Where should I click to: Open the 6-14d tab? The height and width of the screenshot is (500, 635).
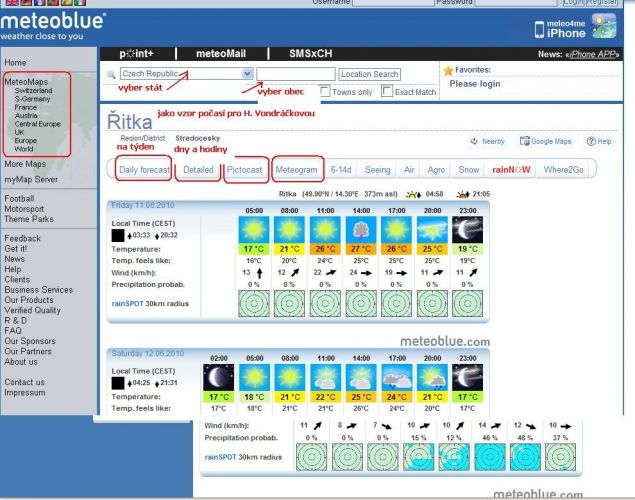point(341,170)
